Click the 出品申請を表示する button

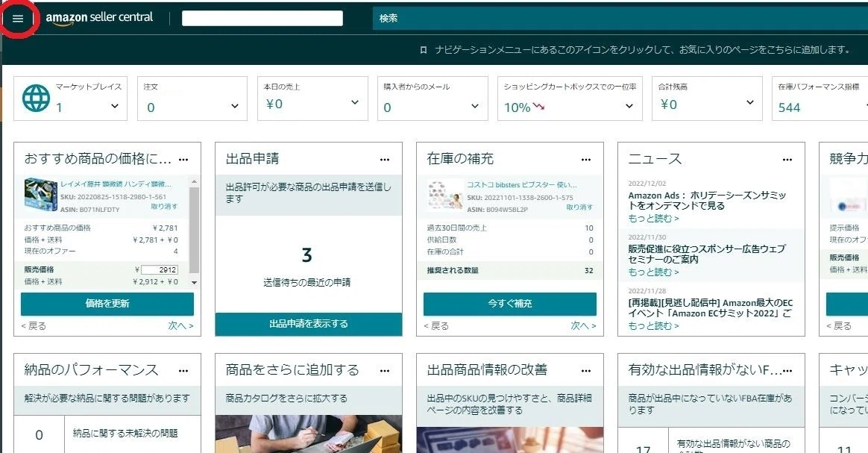[308, 324]
